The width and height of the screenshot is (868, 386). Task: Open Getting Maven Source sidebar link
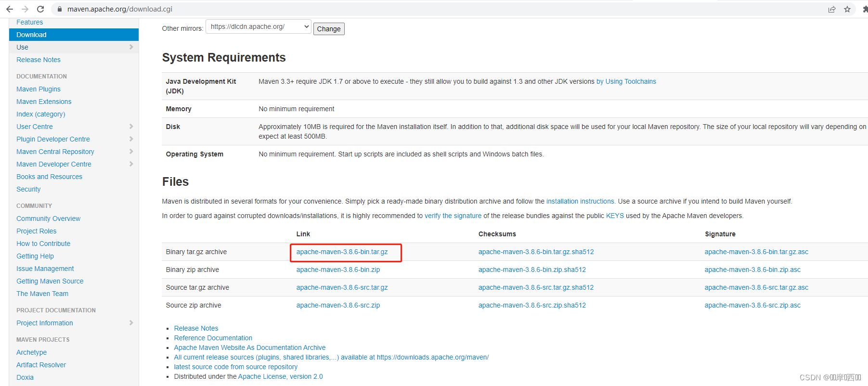coord(50,281)
